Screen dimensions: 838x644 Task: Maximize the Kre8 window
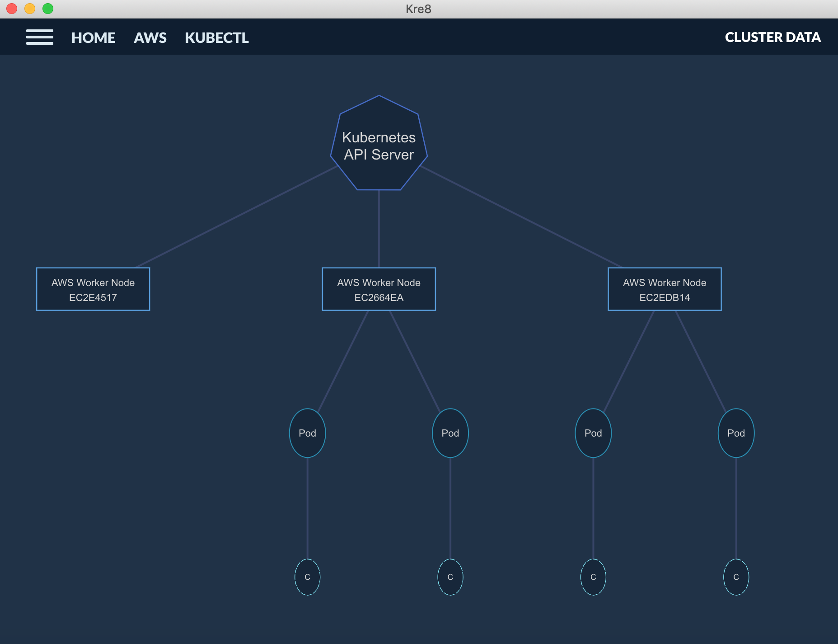tap(48, 9)
